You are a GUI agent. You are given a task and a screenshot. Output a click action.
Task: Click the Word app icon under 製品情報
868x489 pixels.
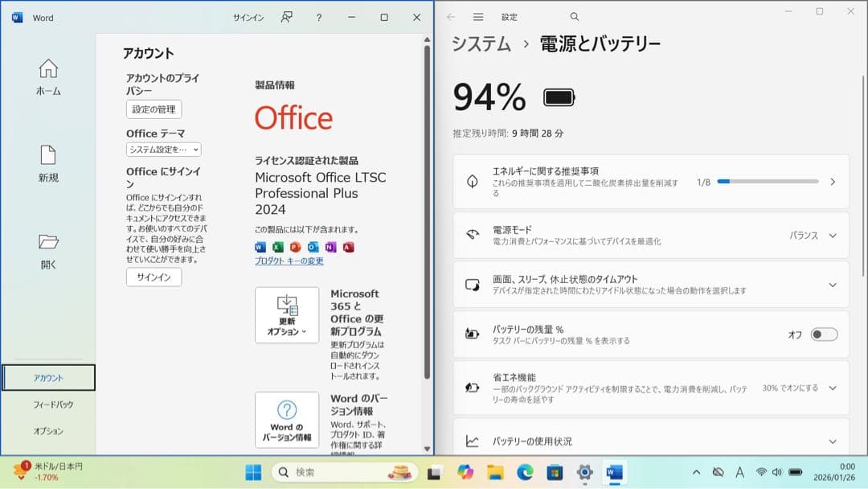[x=260, y=247]
